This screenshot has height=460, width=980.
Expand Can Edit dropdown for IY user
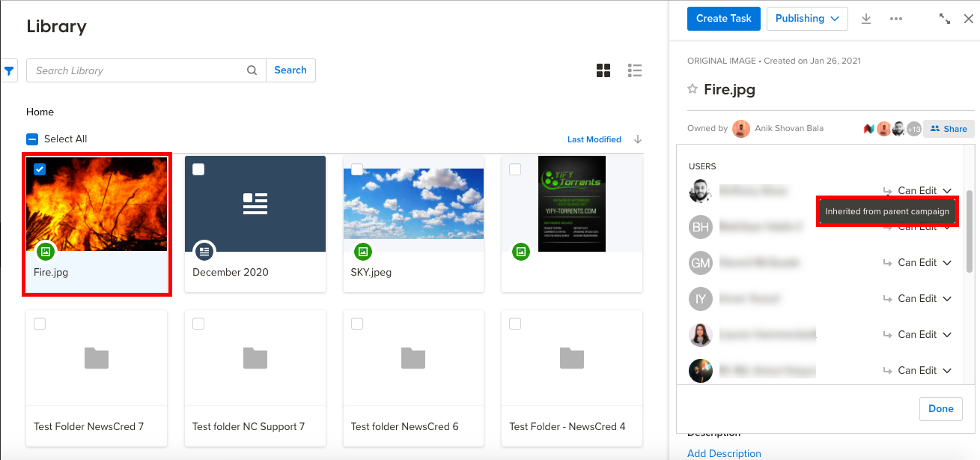click(947, 299)
